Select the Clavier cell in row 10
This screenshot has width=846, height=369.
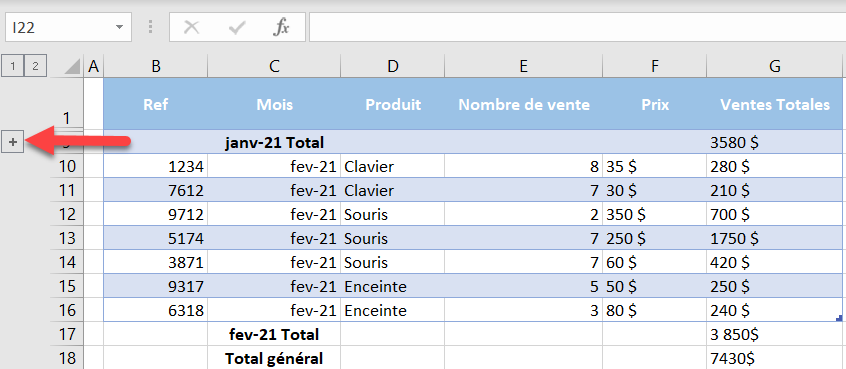click(x=393, y=166)
